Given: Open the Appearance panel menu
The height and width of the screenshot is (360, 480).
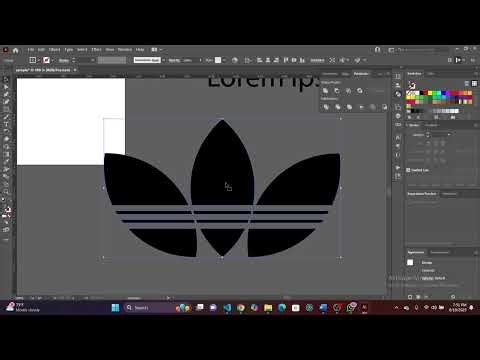Looking at the screenshot, I should click(476, 252).
